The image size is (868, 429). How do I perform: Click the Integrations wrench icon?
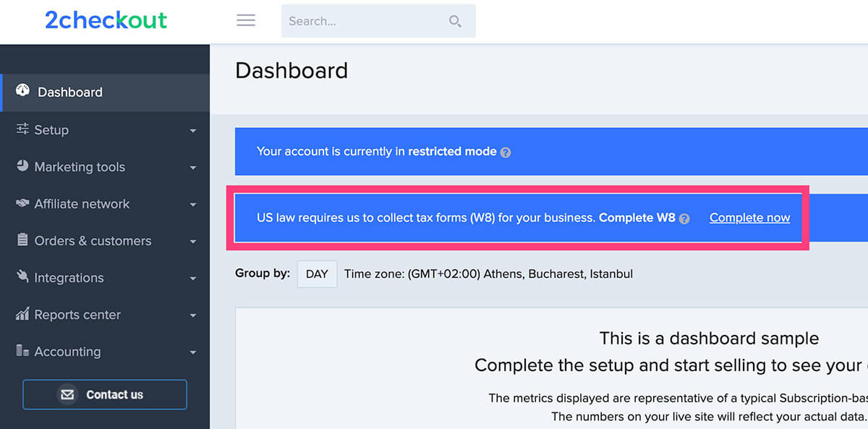(22, 277)
